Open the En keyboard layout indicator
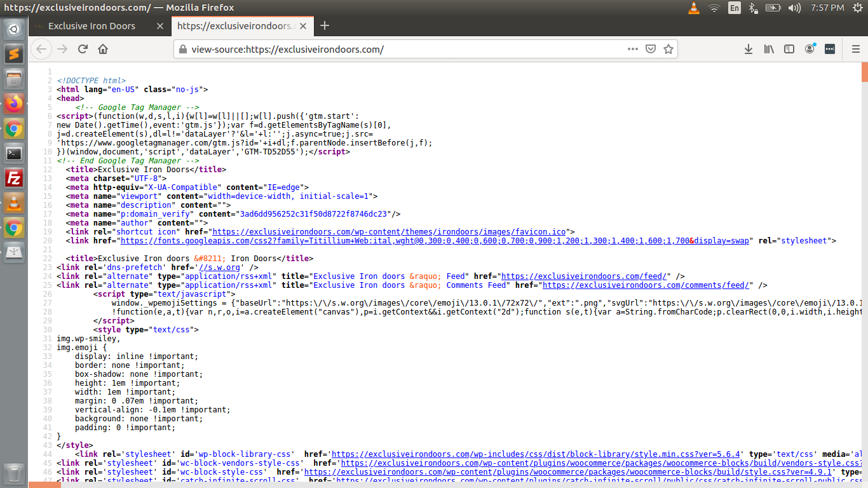The width and height of the screenshot is (868, 488). [734, 8]
